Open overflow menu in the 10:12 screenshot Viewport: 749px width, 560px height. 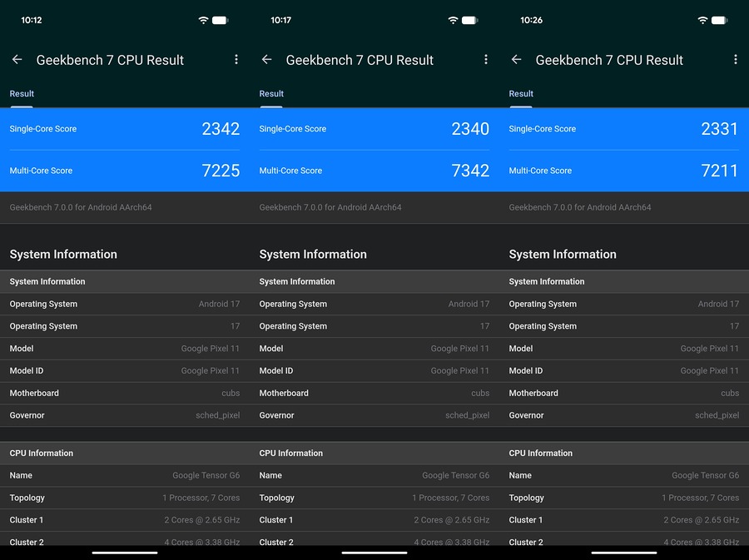click(x=236, y=60)
